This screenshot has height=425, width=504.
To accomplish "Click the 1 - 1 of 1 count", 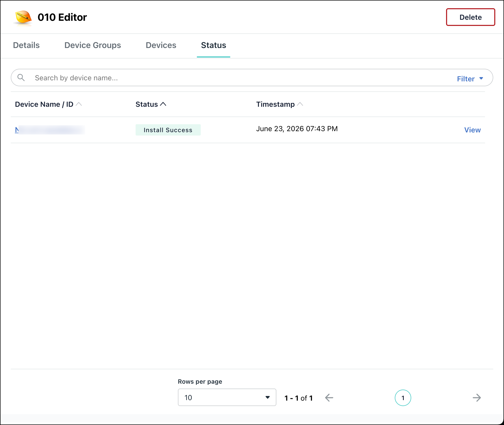I will tap(299, 398).
